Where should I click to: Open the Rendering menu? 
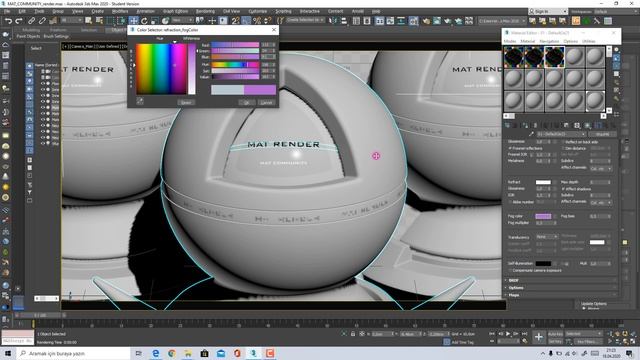[x=205, y=11]
